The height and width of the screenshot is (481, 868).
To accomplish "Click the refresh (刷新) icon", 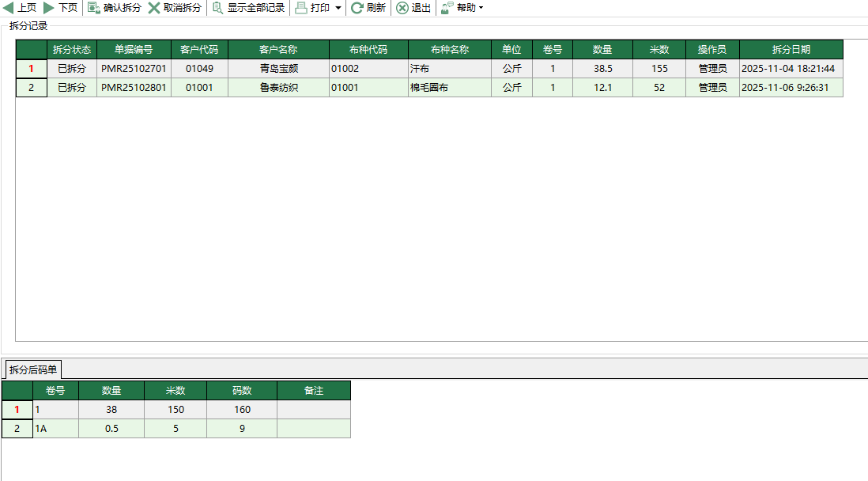I will [357, 8].
